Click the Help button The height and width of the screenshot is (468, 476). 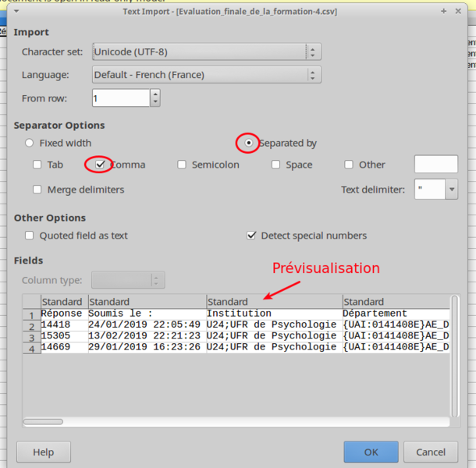(44, 452)
